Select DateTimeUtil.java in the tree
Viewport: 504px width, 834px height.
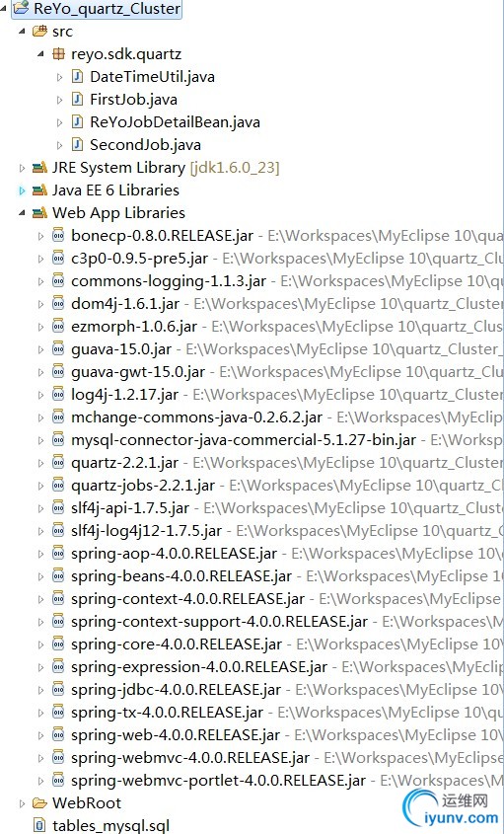pos(152,77)
